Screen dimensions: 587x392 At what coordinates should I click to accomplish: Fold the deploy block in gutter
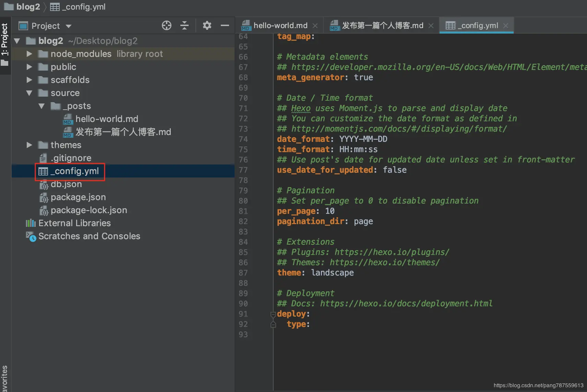tap(273, 314)
